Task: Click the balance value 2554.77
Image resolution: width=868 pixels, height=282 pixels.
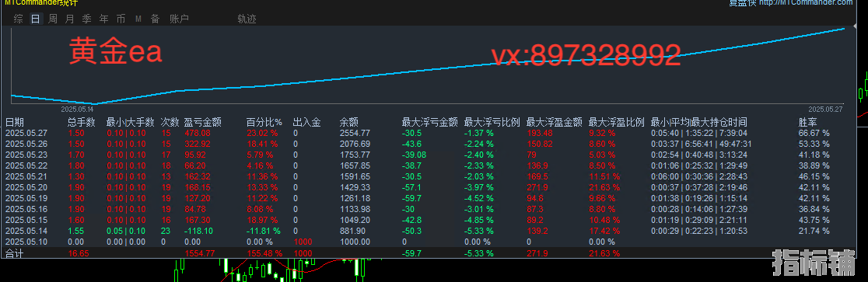Action: click(355, 134)
